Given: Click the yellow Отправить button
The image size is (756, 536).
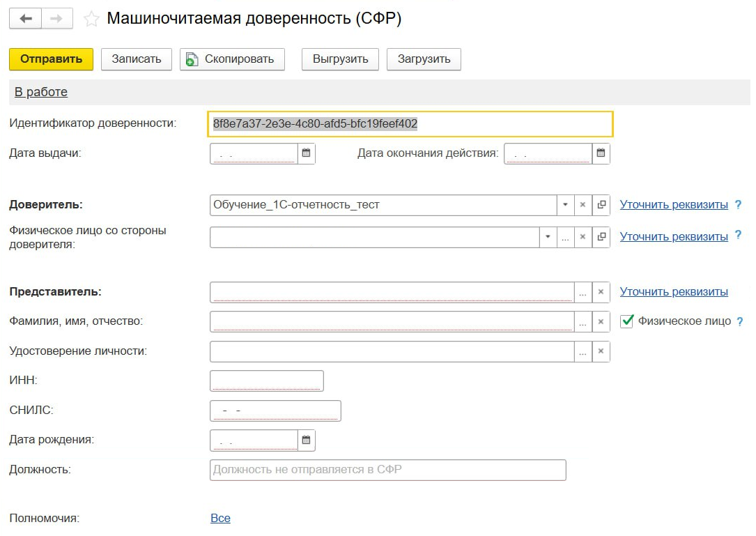Looking at the screenshot, I should pyautogui.click(x=51, y=59).
